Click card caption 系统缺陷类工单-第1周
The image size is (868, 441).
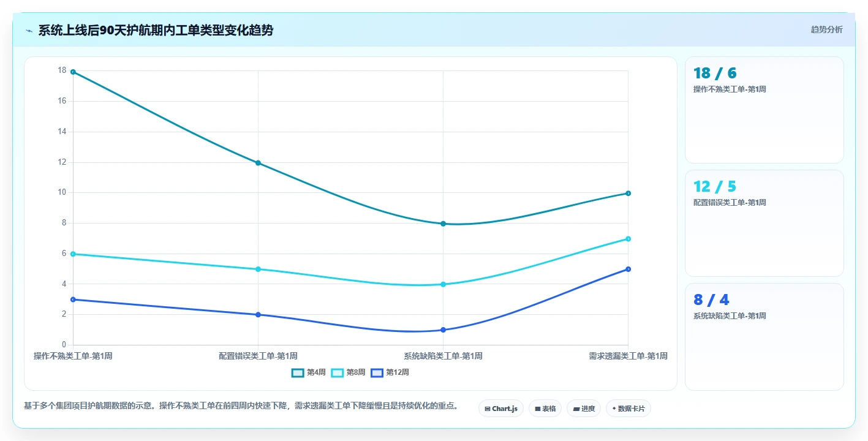(x=730, y=316)
